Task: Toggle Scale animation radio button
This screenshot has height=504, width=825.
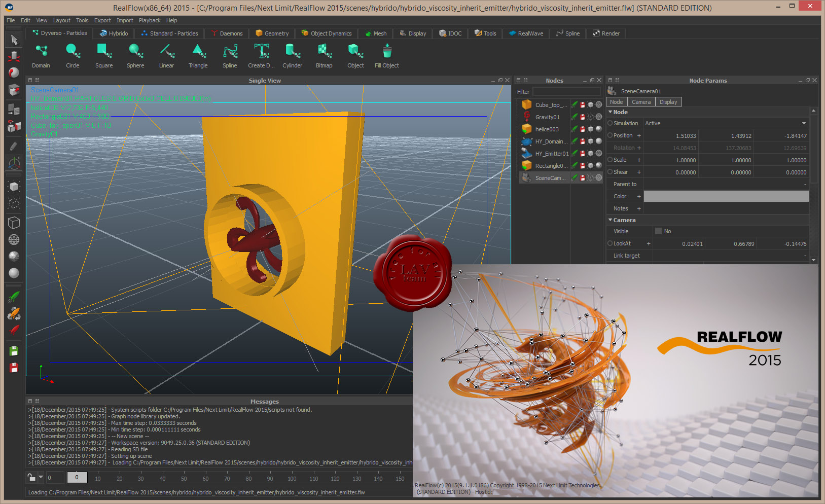Action: pos(610,160)
